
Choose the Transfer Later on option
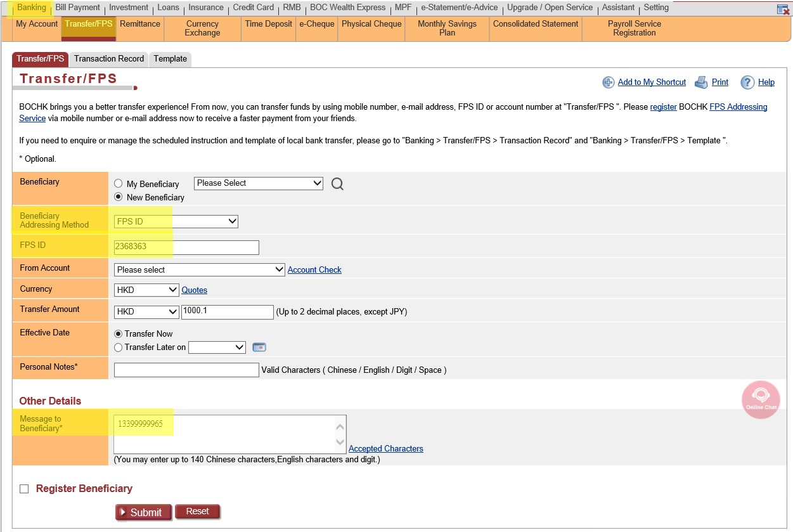[119, 347]
